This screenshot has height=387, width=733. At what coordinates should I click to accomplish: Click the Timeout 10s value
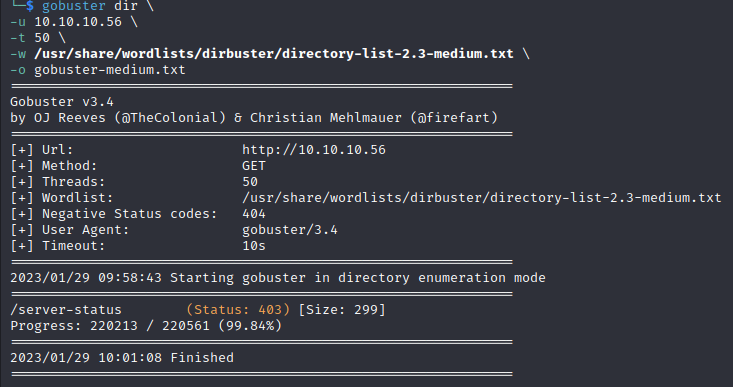[x=254, y=246]
